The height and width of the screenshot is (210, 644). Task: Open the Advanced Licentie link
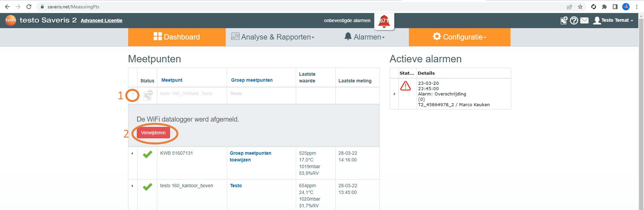[101, 21]
